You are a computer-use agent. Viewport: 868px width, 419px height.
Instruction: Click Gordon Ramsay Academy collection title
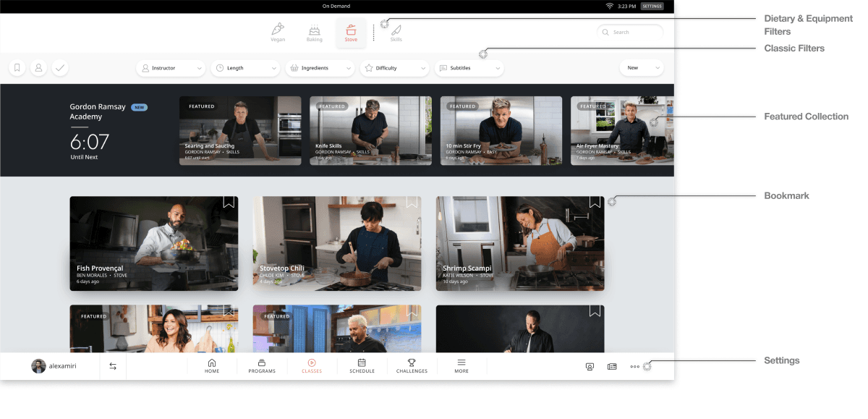coord(98,111)
